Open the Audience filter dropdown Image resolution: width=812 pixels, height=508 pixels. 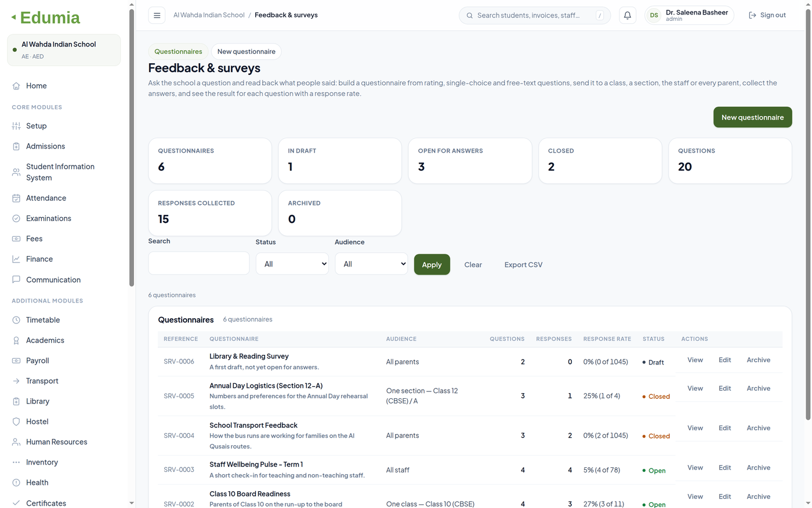tap(371, 264)
